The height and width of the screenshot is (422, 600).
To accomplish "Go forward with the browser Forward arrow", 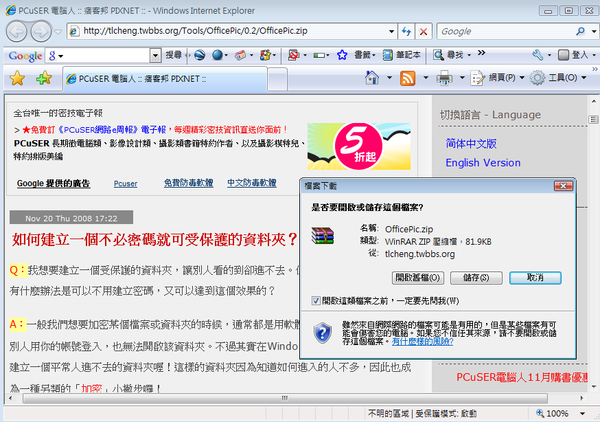I will [x=41, y=31].
